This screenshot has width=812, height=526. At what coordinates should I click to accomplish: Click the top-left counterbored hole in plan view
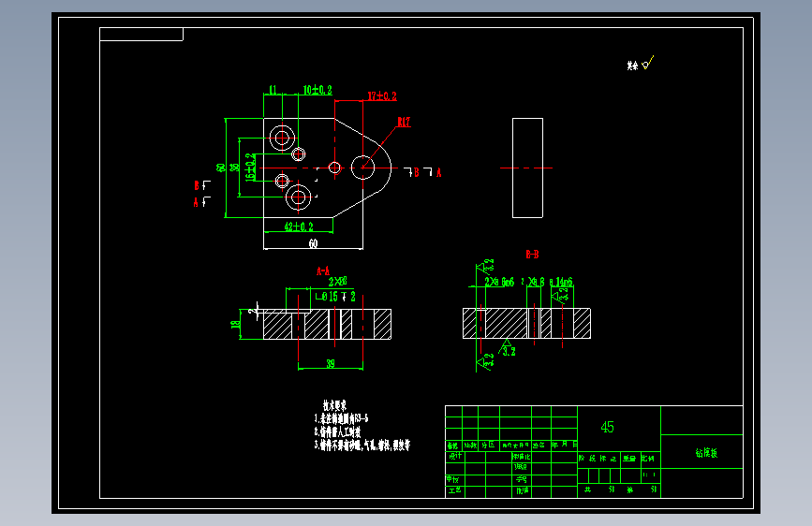pyautogui.click(x=282, y=139)
